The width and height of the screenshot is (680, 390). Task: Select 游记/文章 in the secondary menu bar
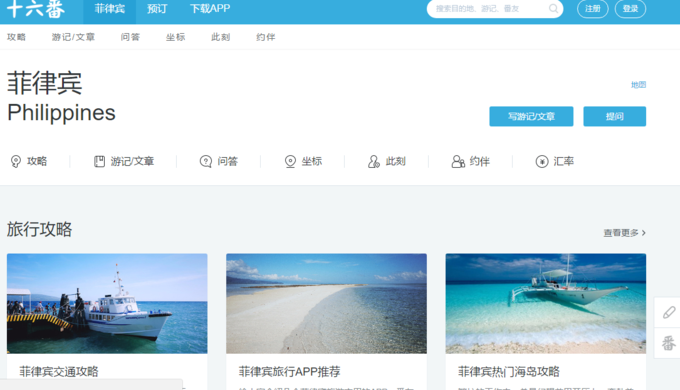point(73,37)
